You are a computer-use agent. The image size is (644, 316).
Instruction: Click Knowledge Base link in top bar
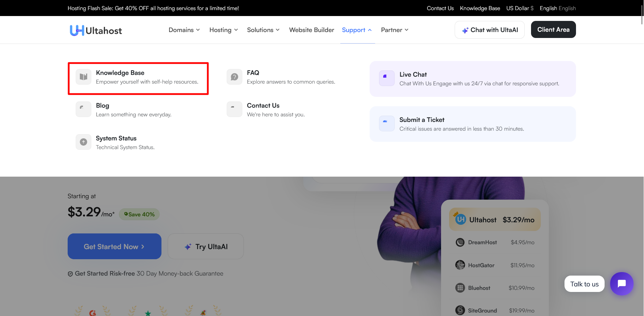coord(480,8)
